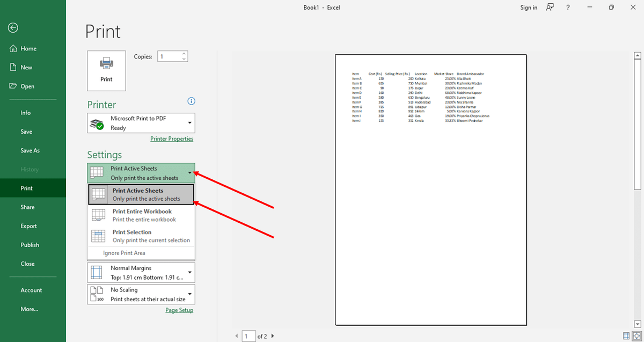Click the Print Selection icon

(98, 236)
